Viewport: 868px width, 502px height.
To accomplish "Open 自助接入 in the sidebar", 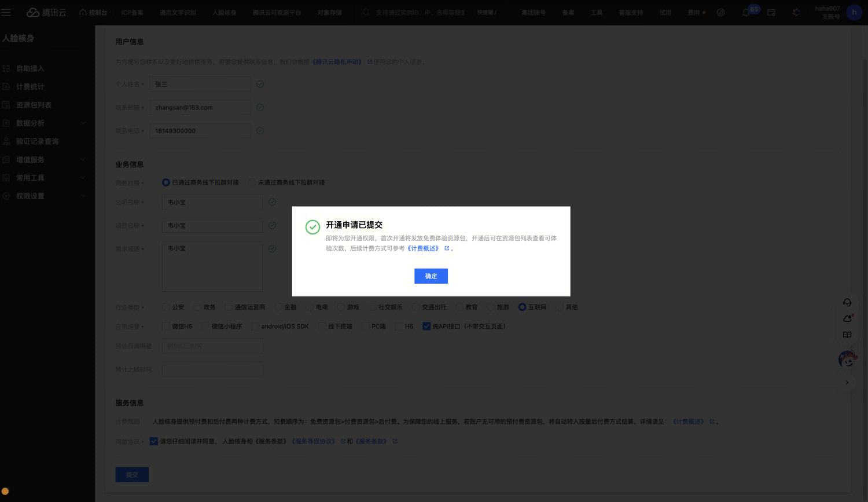I will [30, 68].
